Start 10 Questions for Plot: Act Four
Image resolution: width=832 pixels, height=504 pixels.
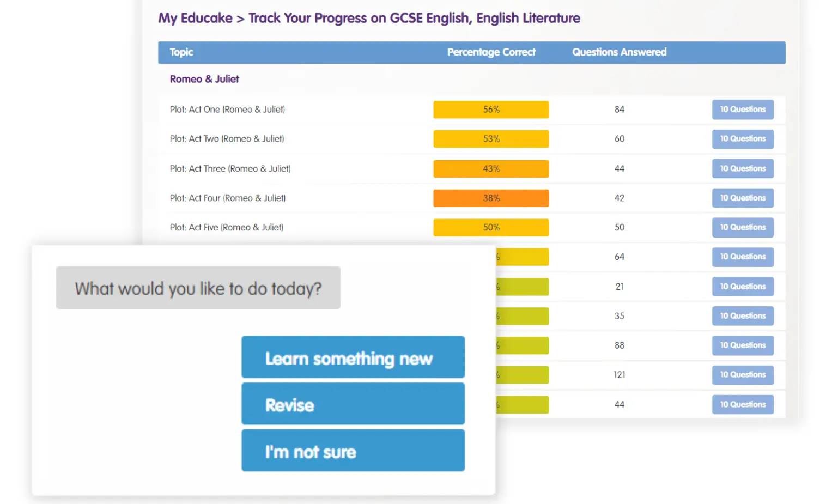tap(742, 198)
